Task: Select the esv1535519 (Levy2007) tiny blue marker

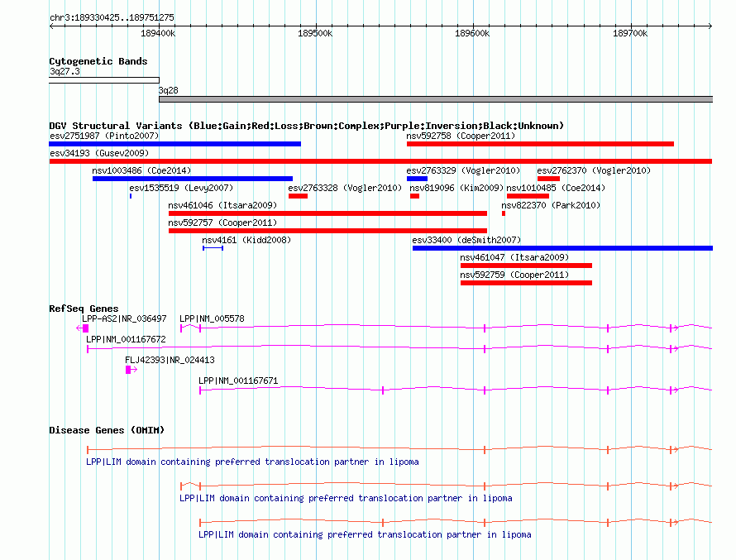Action: 131,196
